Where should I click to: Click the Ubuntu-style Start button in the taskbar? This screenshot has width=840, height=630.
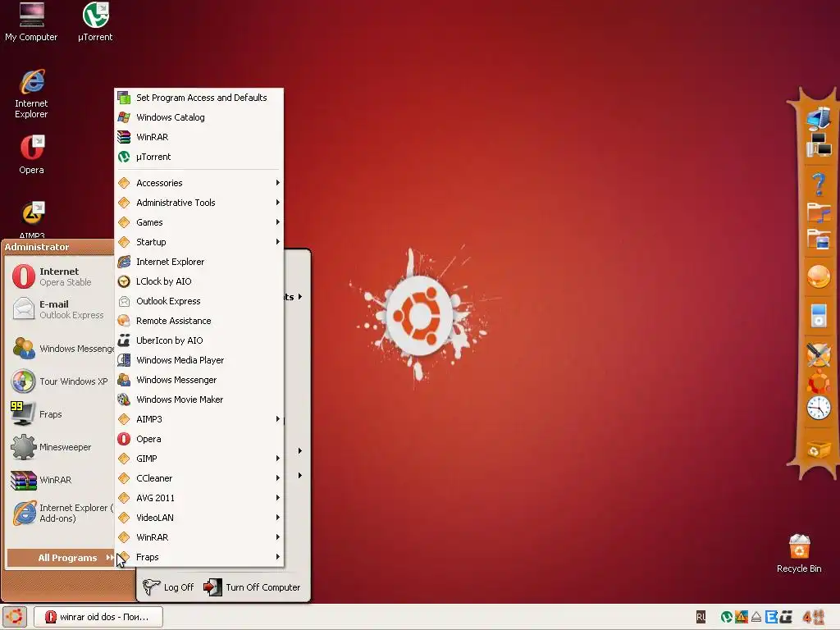15,617
